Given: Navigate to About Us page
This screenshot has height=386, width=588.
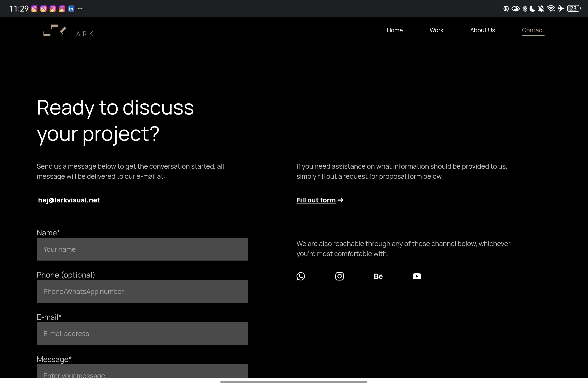Looking at the screenshot, I should point(483,30).
